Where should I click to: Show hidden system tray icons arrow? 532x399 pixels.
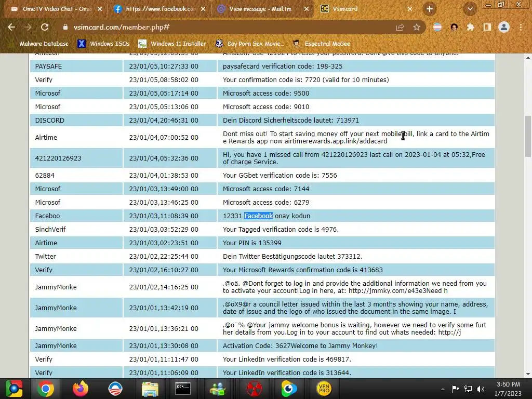tap(443, 389)
